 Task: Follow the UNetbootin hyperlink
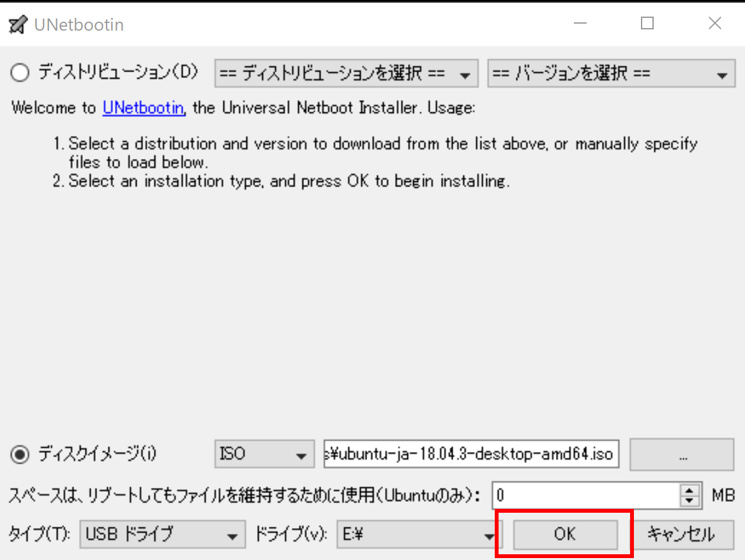pyautogui.click(x=143, y=108)
